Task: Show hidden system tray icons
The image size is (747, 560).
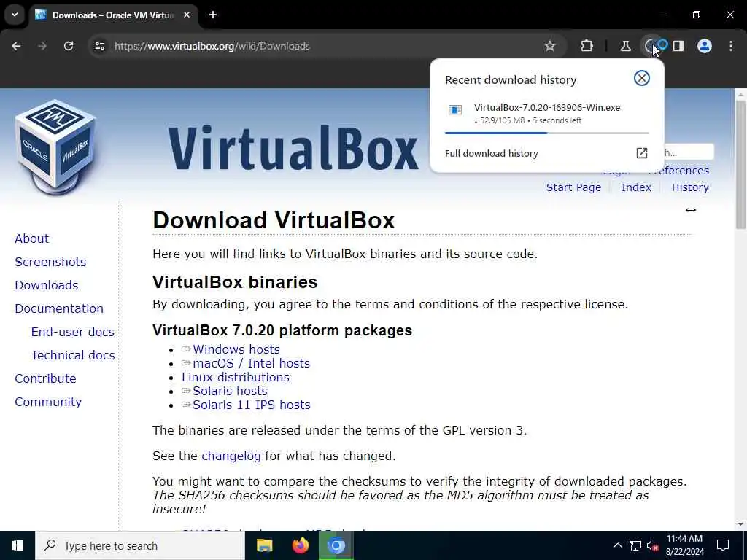Action: coord(617,545)
